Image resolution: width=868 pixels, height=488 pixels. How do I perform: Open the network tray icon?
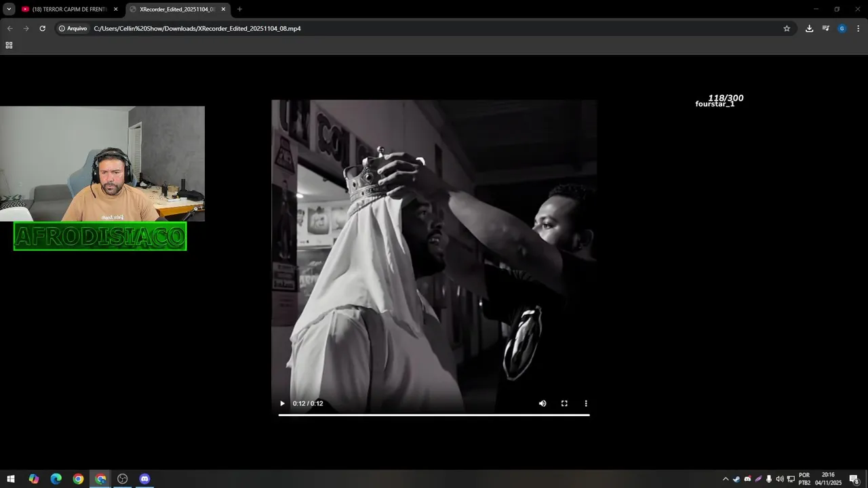tap(791, 479)
